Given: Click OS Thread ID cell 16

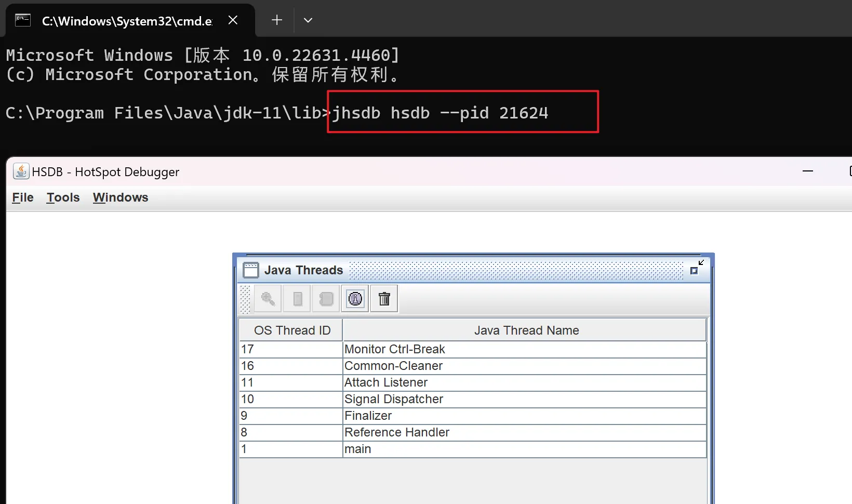Looking at the screenshot, I should 291,366.
